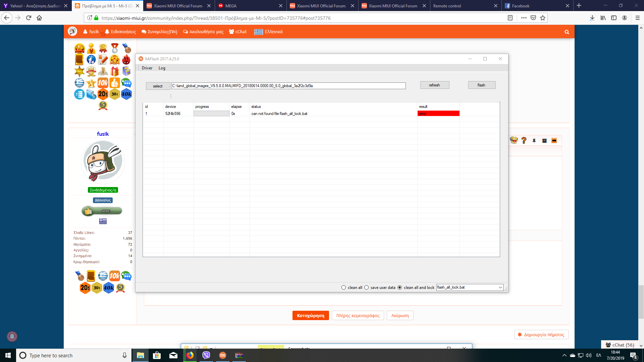The image size is (644, 362).
Task: Click the question mark icon in editor toolbar
Action: coord(524,140)
